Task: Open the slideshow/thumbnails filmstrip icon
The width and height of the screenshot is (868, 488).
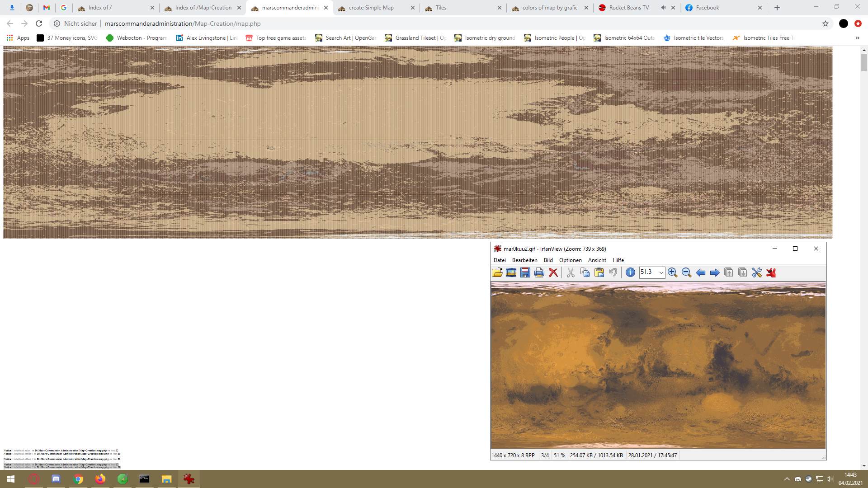Action: [511, 272]
